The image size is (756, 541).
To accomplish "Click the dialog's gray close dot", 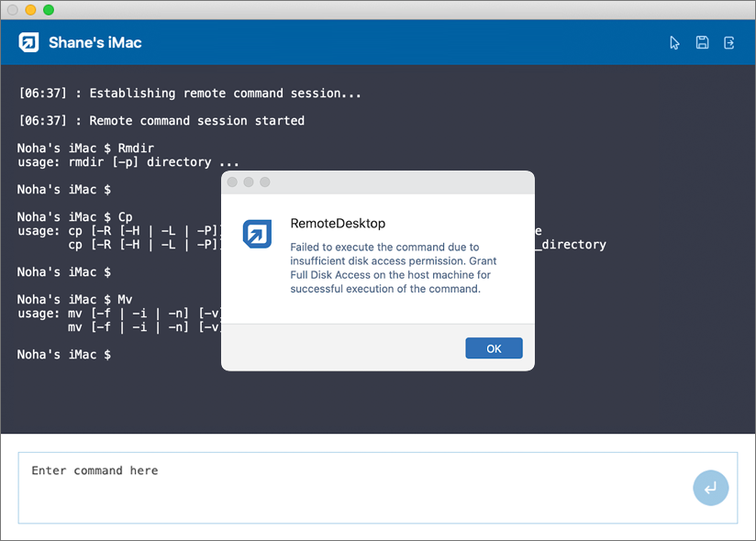I will coord(232,182).
